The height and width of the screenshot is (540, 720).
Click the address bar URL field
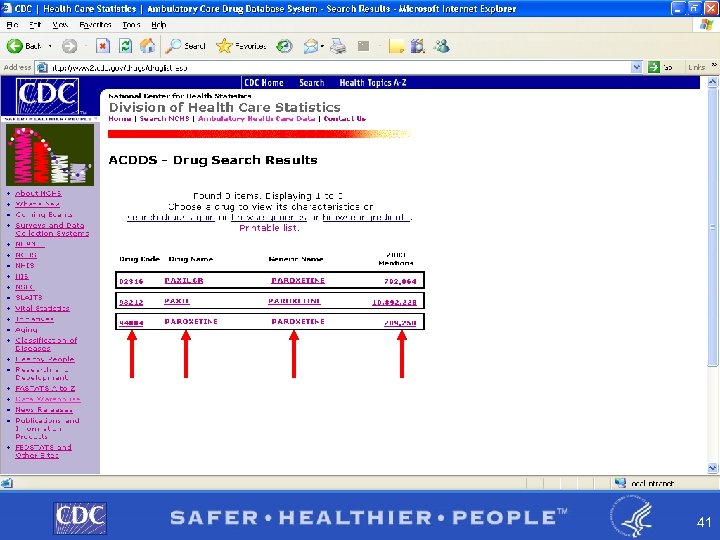coord(340,68)
